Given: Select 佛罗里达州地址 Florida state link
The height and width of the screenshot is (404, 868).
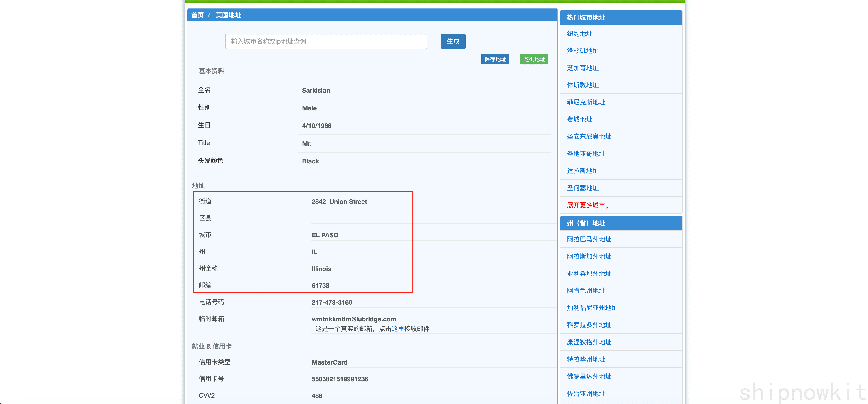Looking at the screenshot, I should (589, 376).
